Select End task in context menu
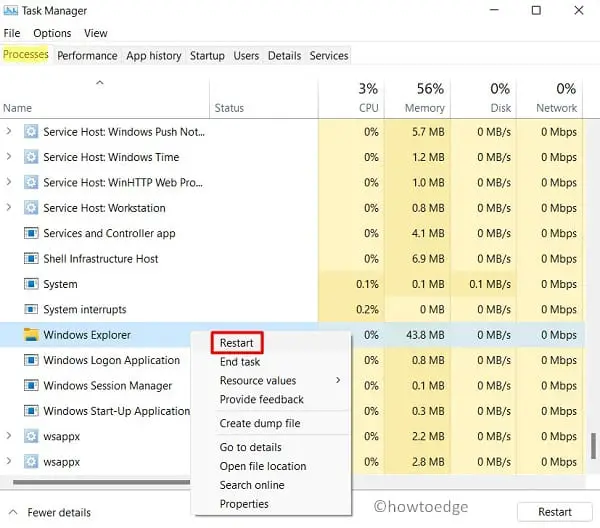Viewport: 600px width, 528px height. (240, 362)
